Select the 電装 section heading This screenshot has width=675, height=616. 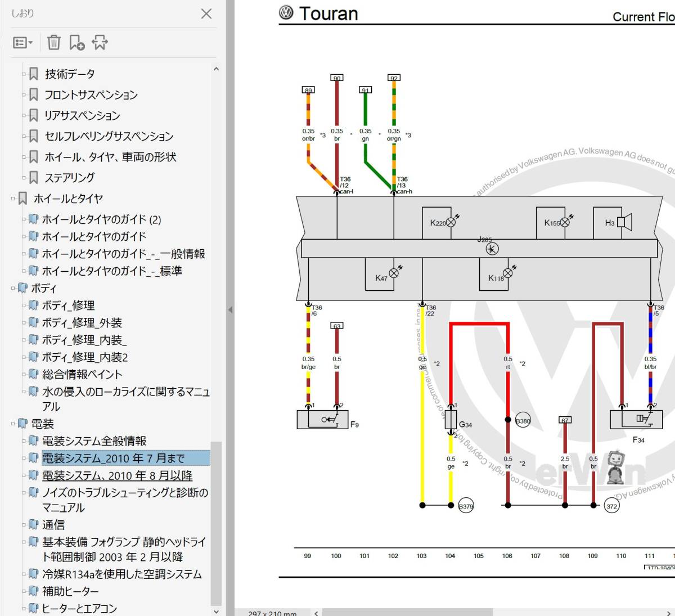tap(42, 424)
